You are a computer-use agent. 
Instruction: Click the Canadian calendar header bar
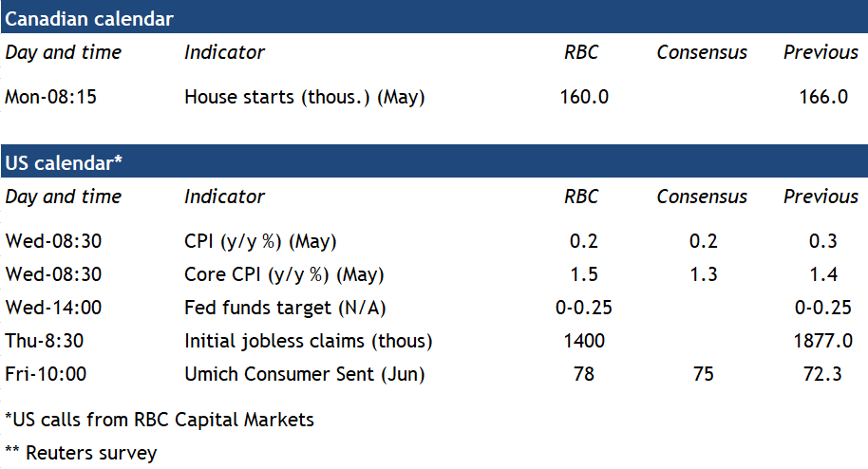click(433, 17)
